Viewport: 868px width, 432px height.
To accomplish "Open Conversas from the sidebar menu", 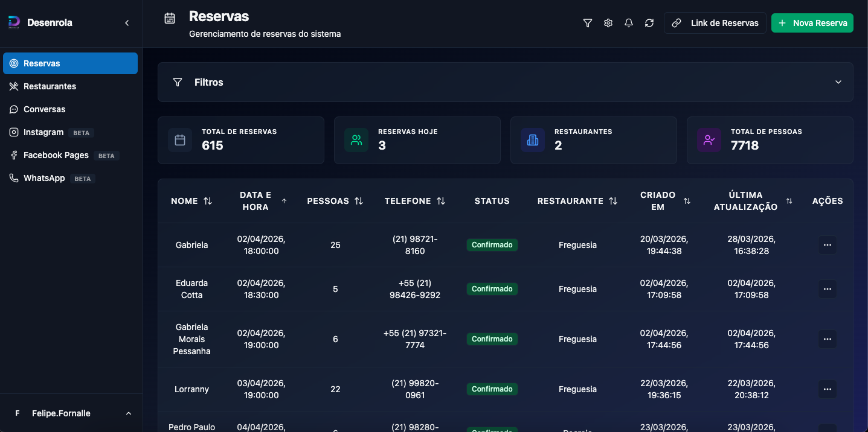I will 44,109.
